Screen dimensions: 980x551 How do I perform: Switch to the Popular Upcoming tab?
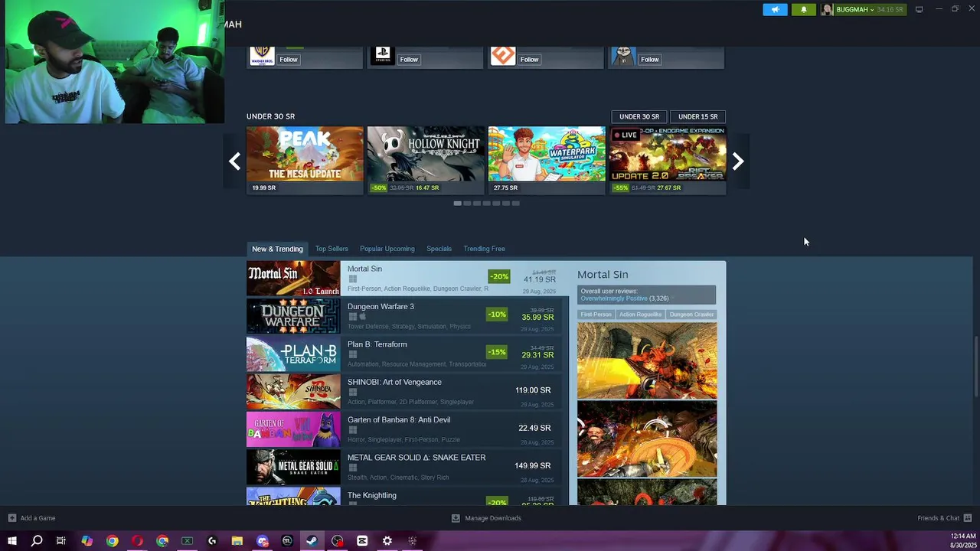[x=387, y=249]
